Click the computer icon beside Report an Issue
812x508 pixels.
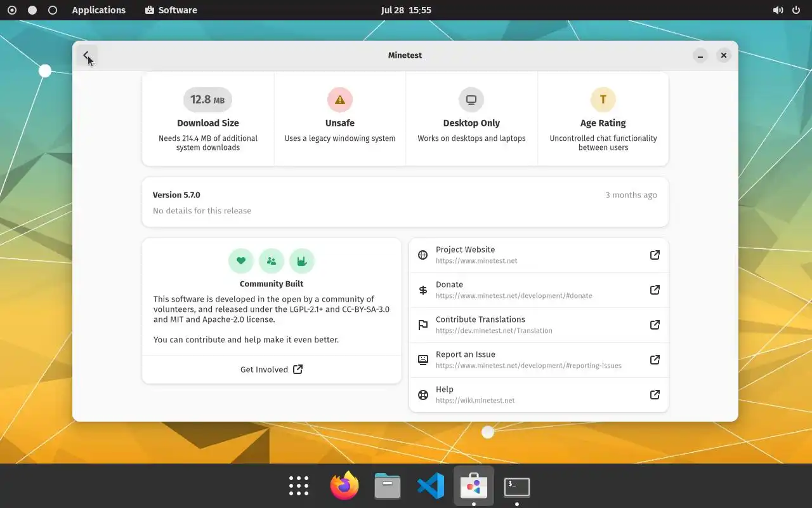tap(423, 359)
